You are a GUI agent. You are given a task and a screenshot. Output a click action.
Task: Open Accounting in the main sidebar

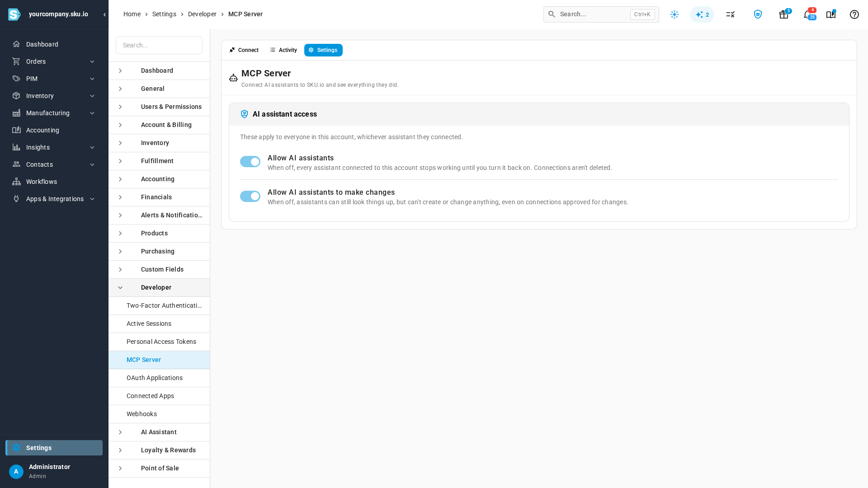pos(54,130)
